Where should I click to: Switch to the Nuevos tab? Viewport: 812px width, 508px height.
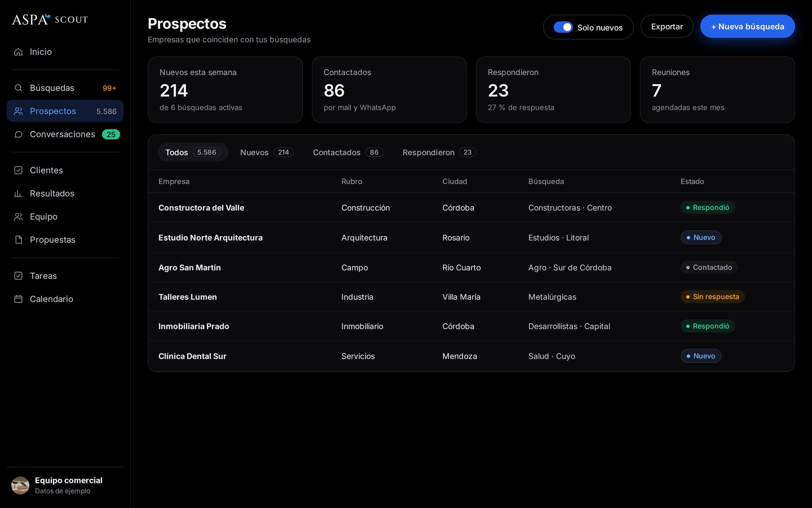(x=266, y=152)
